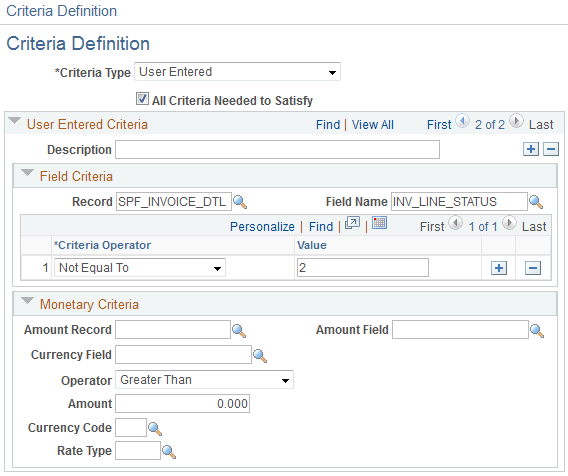This screenshot has height=476, width=568.
Task: Toggle All Criteria Needed to Satisfy checkbox
Action: coord(142,99)
